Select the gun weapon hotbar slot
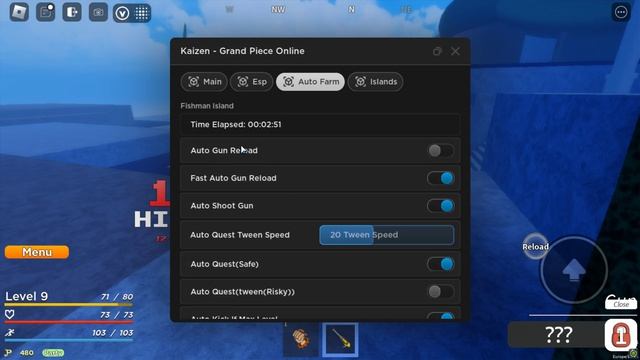The width and height of the screenshot is (640, 360). (x=340, y=340)
